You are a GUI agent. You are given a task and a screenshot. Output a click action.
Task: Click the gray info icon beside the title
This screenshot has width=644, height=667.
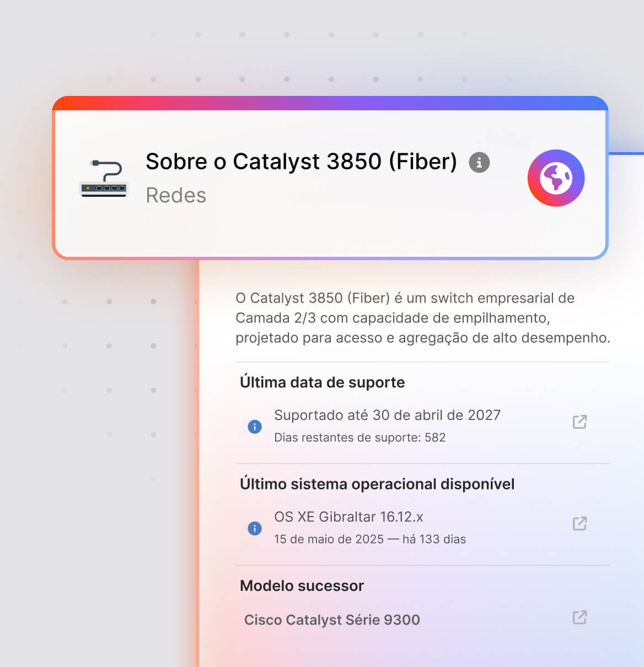pyautogui.click(x=479, y=163)
